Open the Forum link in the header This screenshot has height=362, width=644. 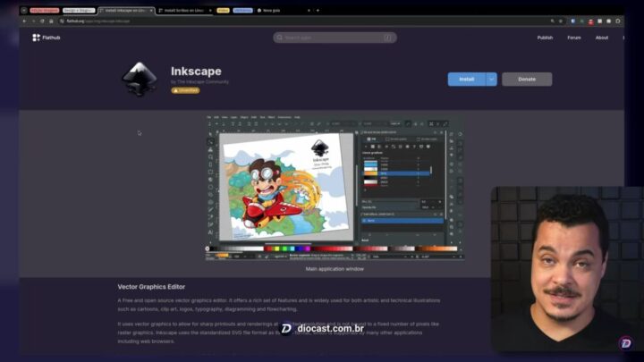click(x=573, y=38)
